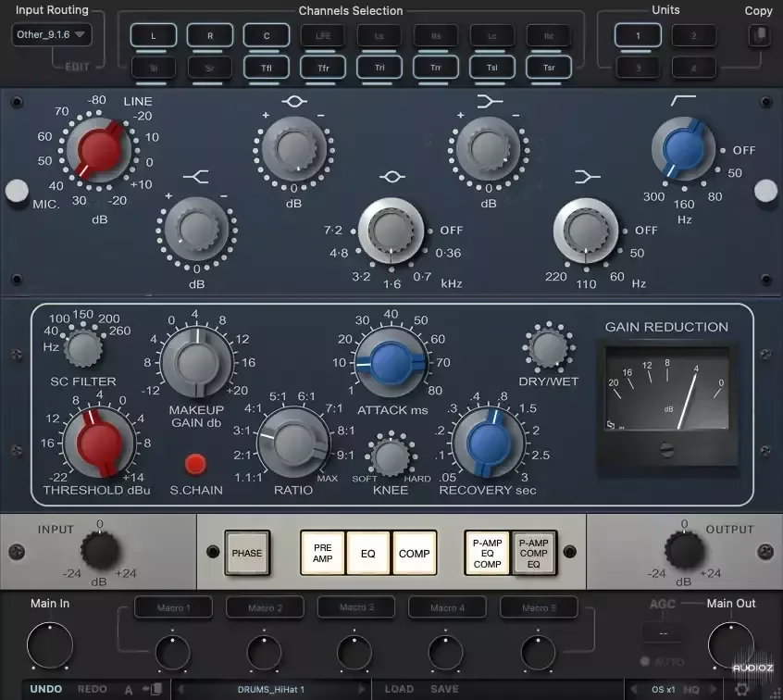783x700 pixels.
Task: Click the Macro 3 label field
Action: click(x=356, y=607)
